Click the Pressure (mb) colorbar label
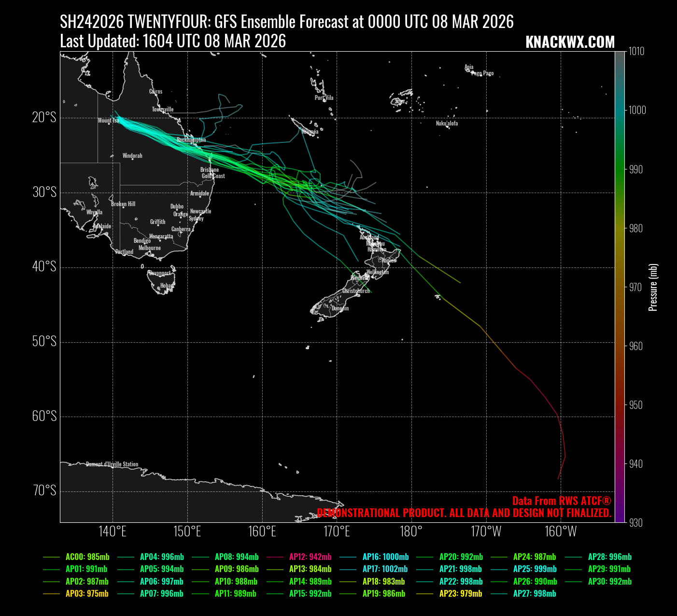The width and height of the screenshot is (677, 616). click(x=653, y=287)
